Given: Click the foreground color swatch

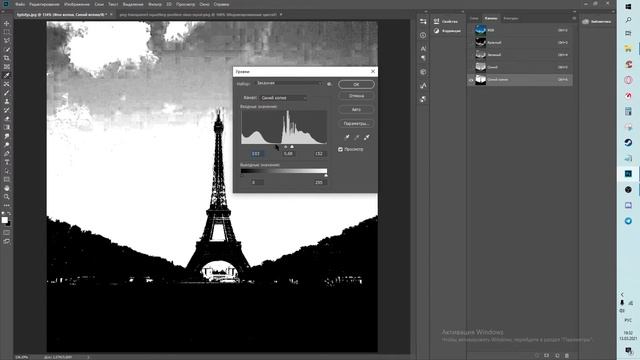Looking at the screenshot, I should point(4,220).
